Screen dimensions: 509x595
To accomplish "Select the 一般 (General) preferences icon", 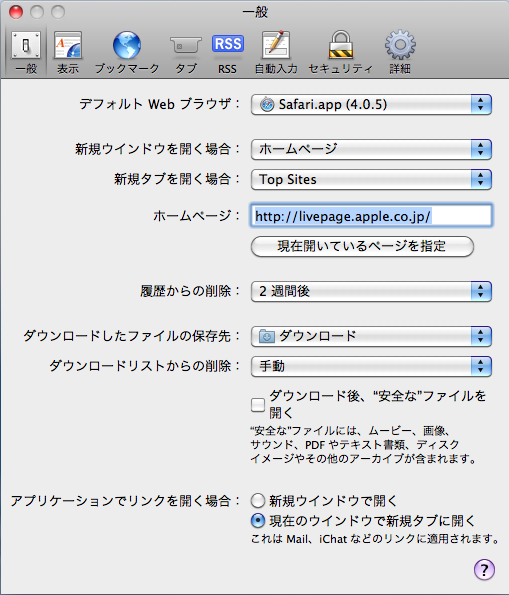I will [x=26, y=52].
